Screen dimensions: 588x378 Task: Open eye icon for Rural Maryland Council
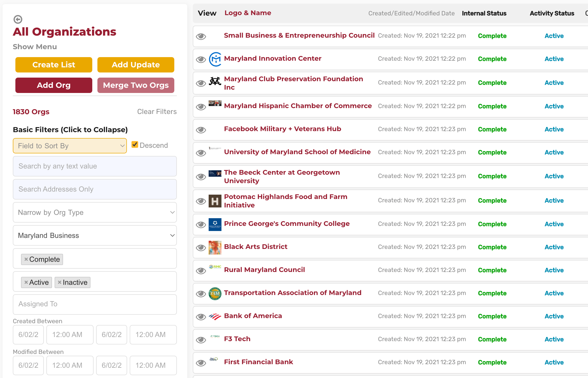(201, 271)
